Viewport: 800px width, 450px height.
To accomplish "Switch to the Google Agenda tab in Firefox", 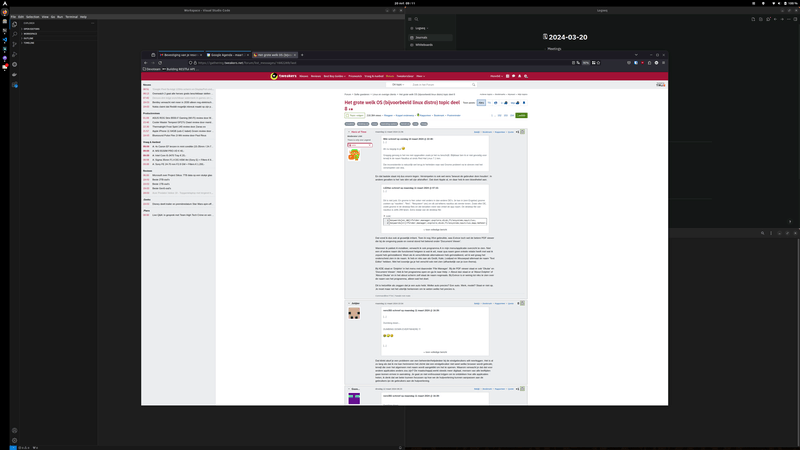I will 228,55.
